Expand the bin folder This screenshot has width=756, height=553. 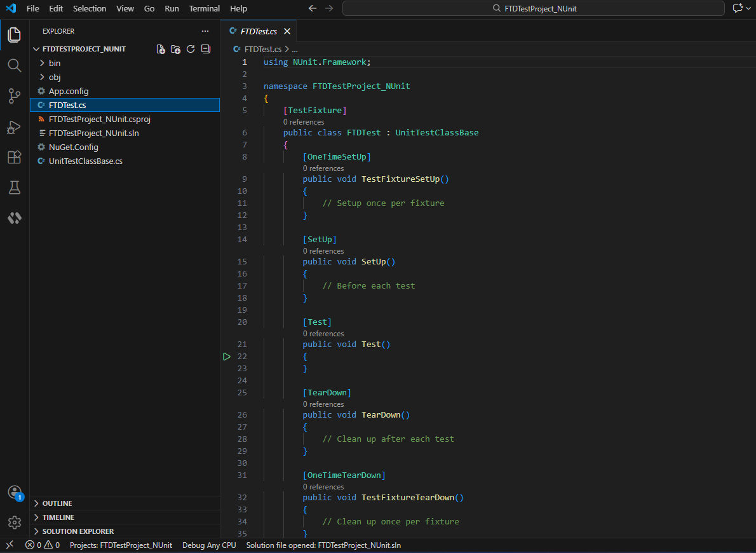pyautogui.click(x=55, y=63)
